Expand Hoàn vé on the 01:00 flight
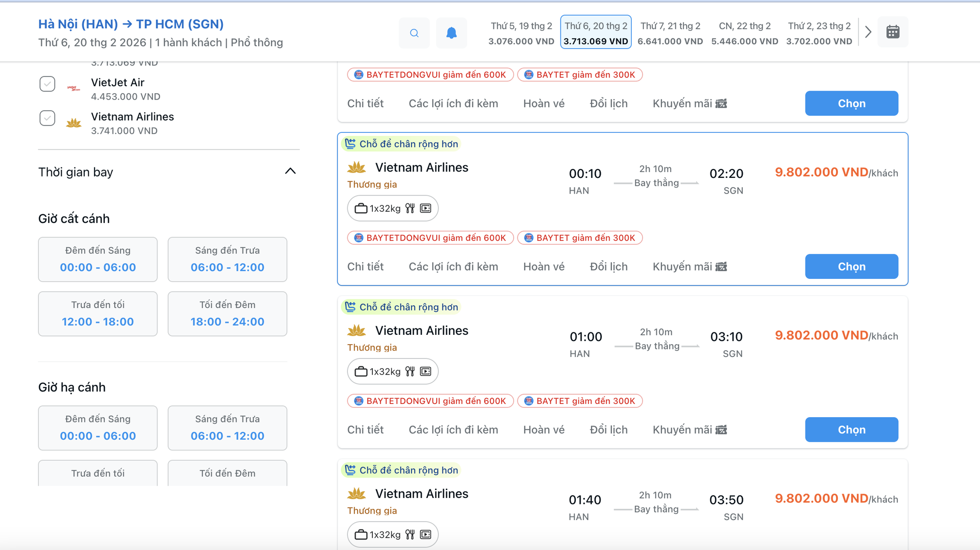The height and width of the screenshot is (550, 980). [x=543, y=430]
